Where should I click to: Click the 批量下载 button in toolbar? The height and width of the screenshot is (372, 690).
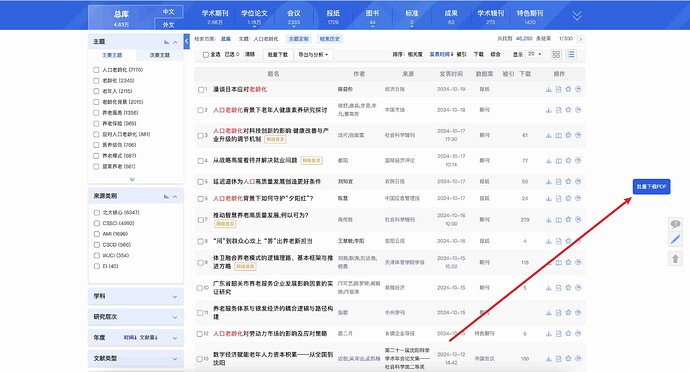pyautogui.click(x=278, y=55)
